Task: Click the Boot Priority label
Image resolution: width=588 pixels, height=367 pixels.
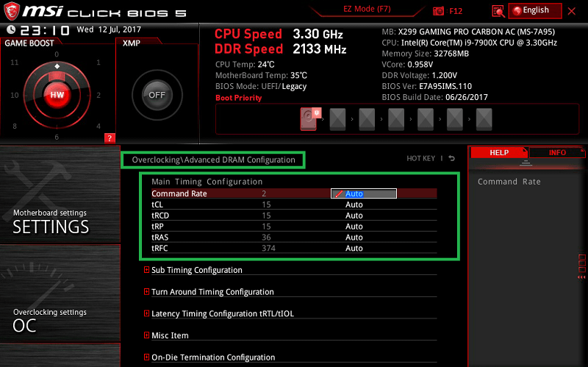Action: [238, 98]
